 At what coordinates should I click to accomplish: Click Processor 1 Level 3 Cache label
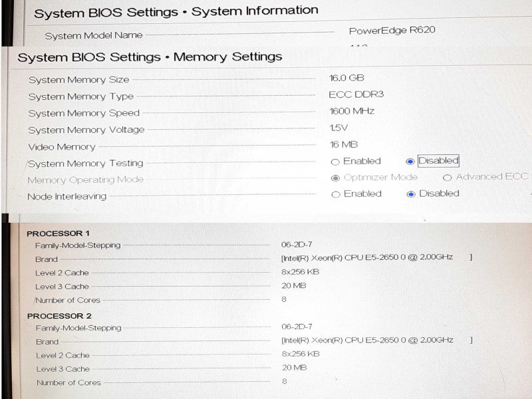[62, 287]
